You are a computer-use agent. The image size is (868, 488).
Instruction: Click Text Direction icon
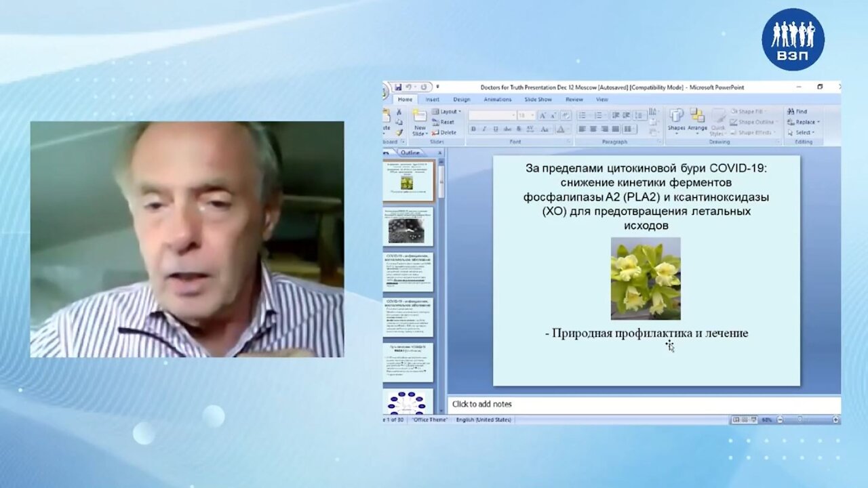coord(653,112)
